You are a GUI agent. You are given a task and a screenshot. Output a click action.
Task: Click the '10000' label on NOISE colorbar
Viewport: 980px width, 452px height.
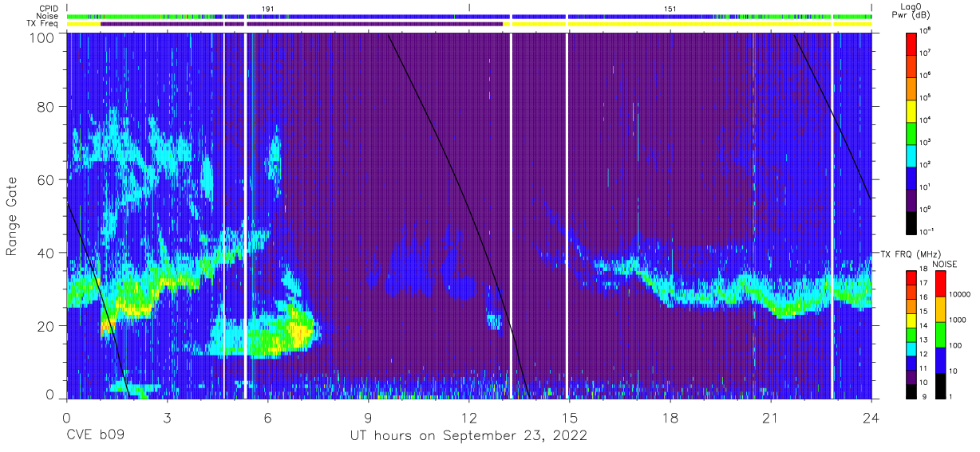[960, 295]
